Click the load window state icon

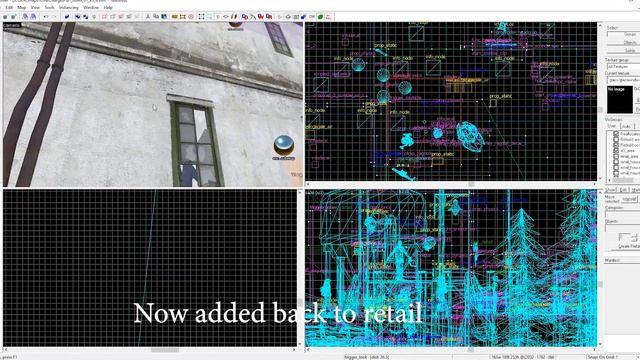25,17
